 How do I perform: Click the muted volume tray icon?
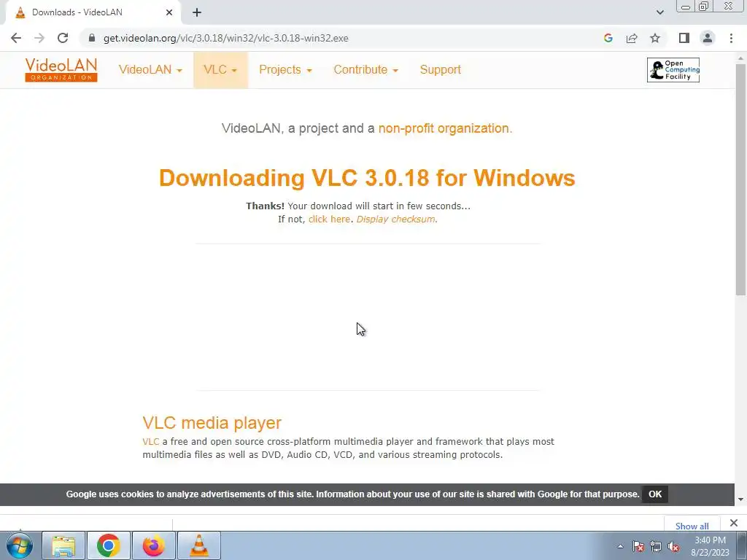(x=673, y=546)
